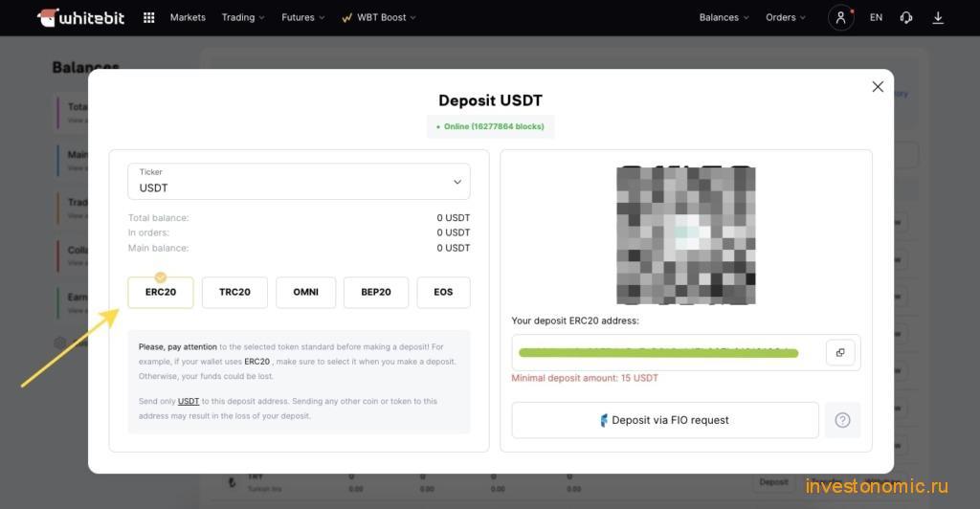Viewport: 980px width, 509px height.
Task: Expand the Orders menu
Action: tap(786, 17)
